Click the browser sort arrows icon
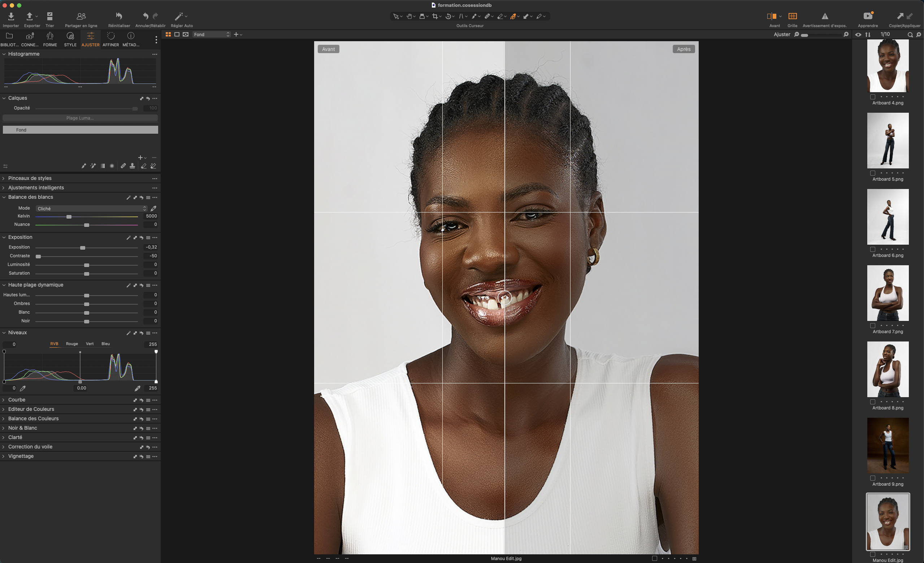 click(x=868, y=35)
